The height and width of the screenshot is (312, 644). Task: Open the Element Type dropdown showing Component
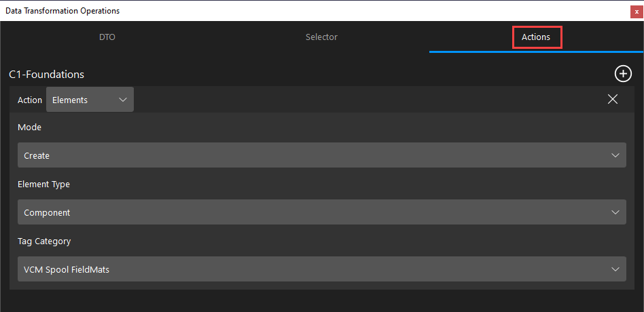click(321, 212)
